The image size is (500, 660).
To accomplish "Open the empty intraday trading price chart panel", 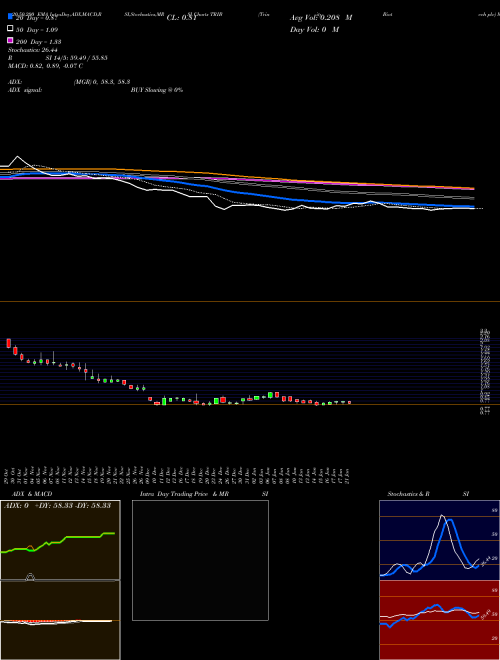I will [x=200, y=560].
